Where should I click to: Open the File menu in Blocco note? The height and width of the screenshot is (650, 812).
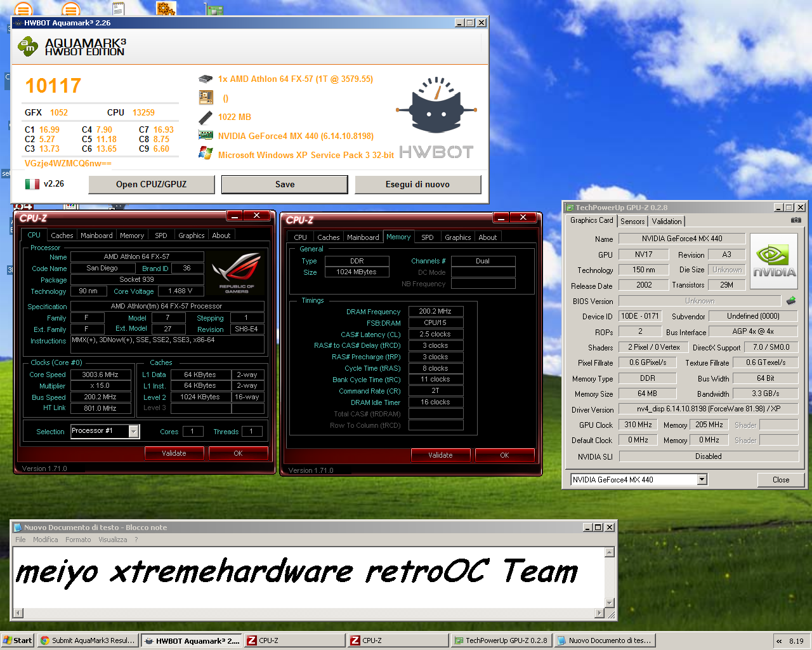click(21, 540)
